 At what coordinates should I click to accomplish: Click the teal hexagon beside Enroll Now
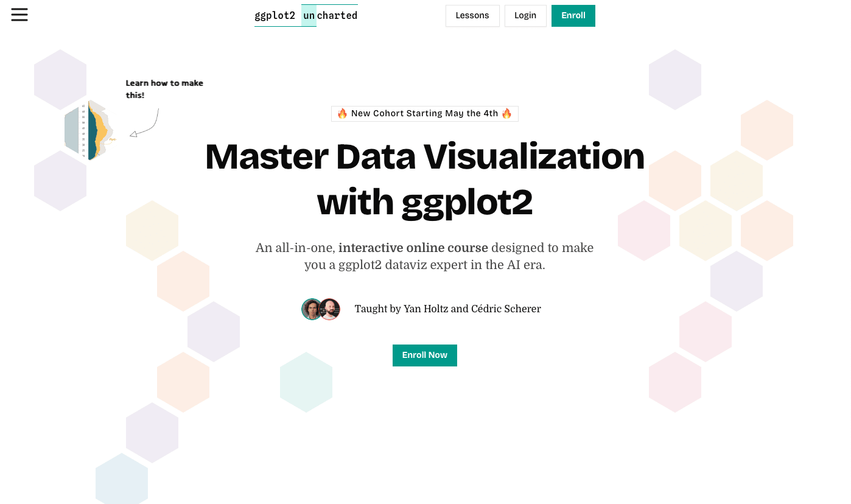click(x=306, y=382)
